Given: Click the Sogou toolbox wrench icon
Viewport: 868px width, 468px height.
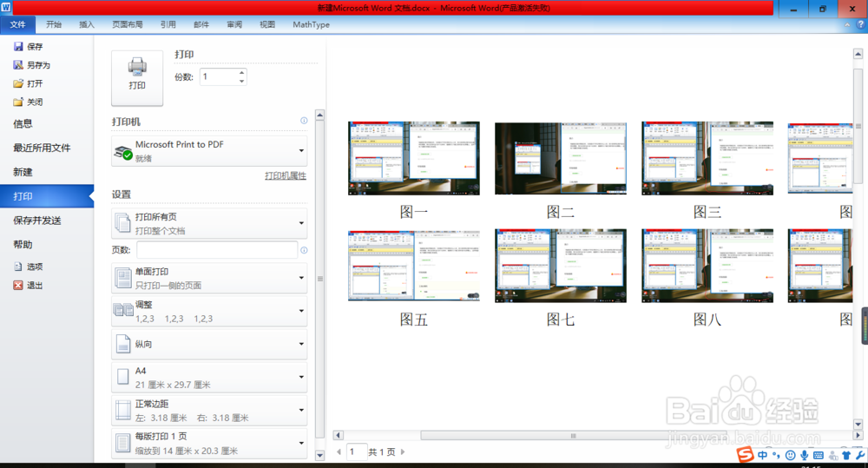Looking at the screenshot, I should pyautogui.click(x=859, y=455).
